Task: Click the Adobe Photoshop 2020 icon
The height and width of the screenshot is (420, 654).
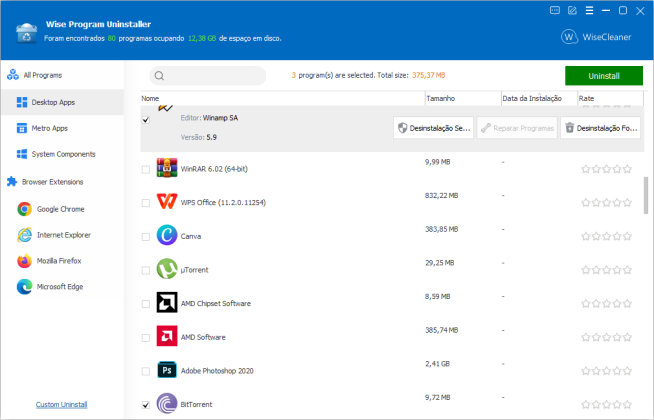Action: pyautogui.click(x=167, y=370)
